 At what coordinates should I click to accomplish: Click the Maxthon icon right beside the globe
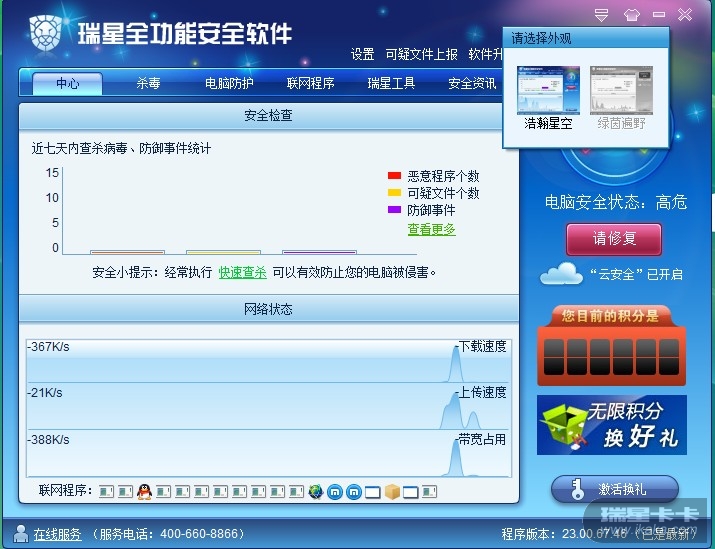point(335,492)
